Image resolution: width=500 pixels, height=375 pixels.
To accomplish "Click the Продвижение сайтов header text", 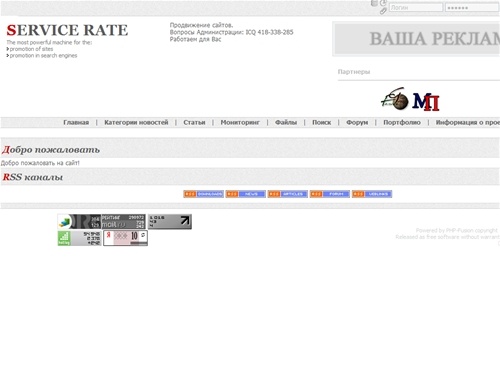I will tap(201, 25).
